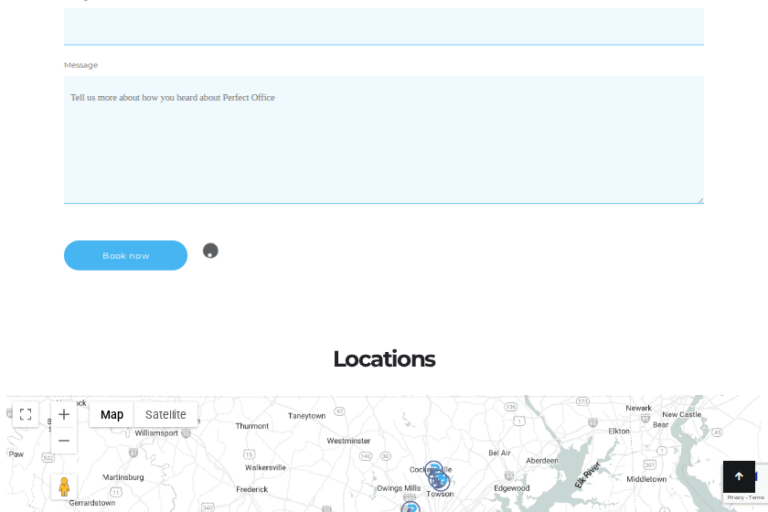Open the reCAPTCHA Privacy link
The image size is (768, 512).
(x=735, y=497)
